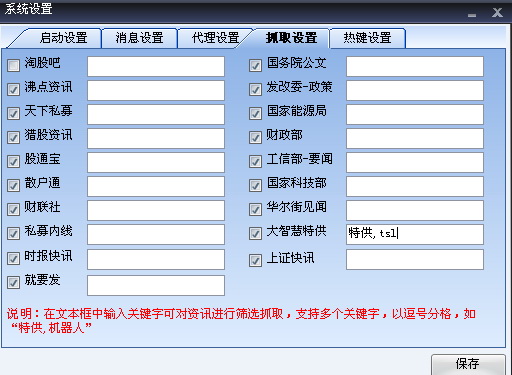Focus the 财联社 keyword field

(x=156, y=210)
